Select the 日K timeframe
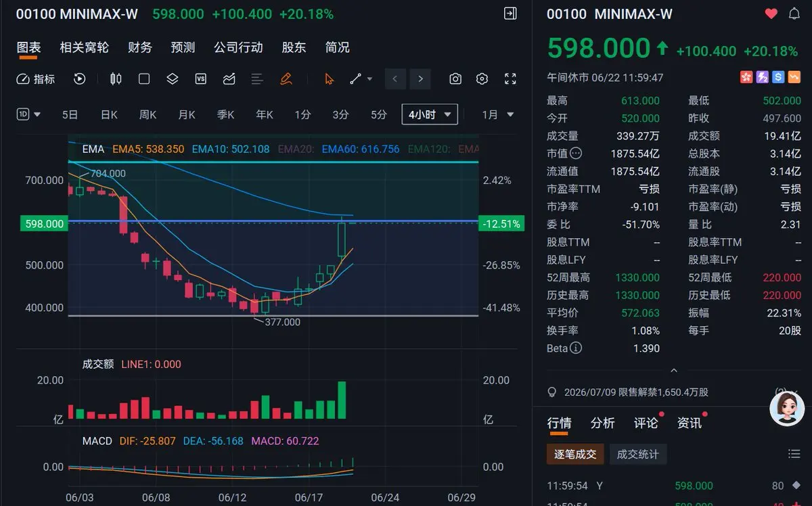 [109, 114]
